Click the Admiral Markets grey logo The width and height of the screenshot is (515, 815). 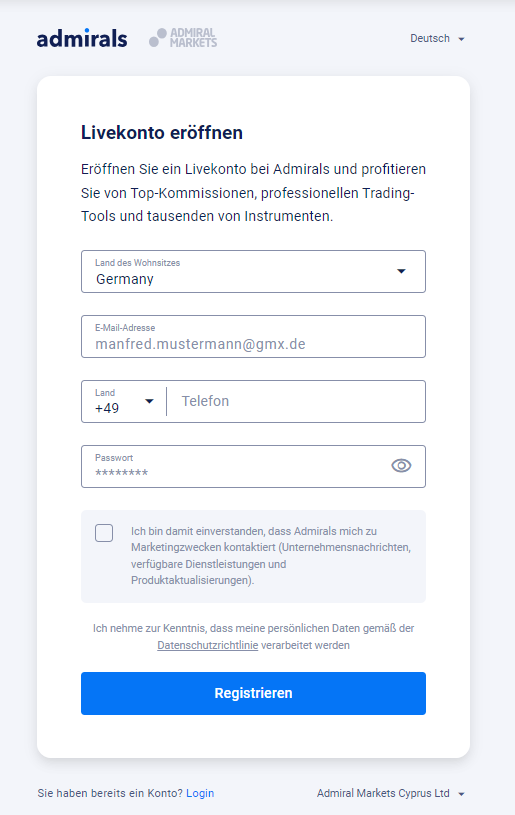point(183,38)
